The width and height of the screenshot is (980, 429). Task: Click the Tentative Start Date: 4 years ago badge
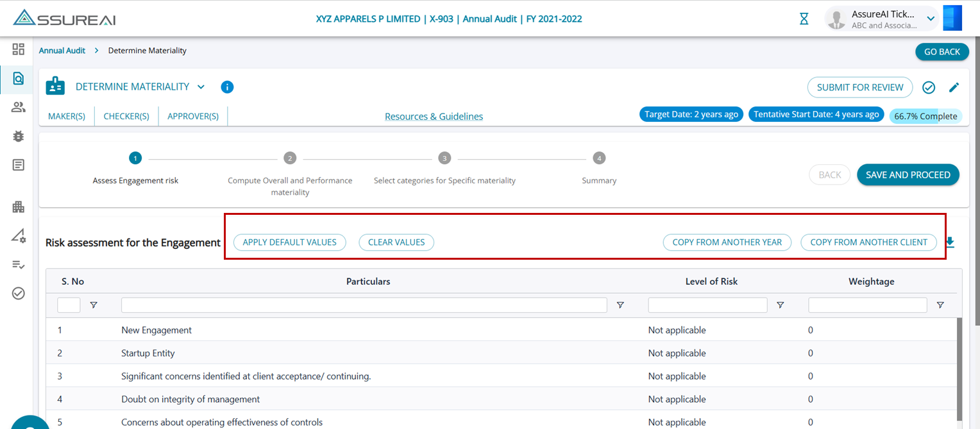click(x=816, y=114)
